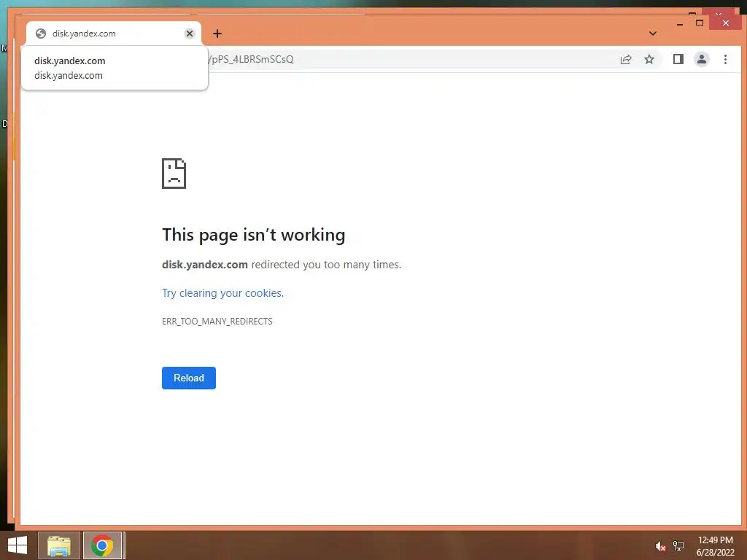
Task: Open network status tray icon
Action: coord(678,546)
